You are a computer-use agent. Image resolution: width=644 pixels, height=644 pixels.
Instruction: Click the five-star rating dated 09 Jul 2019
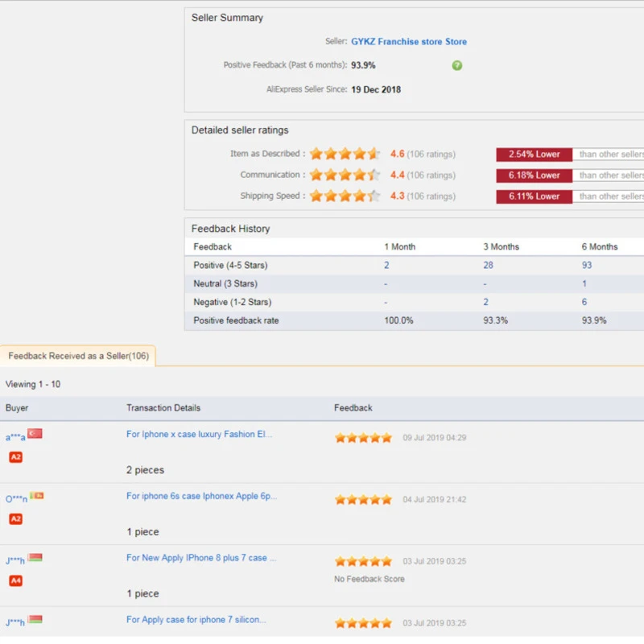(x=363, y=438)
